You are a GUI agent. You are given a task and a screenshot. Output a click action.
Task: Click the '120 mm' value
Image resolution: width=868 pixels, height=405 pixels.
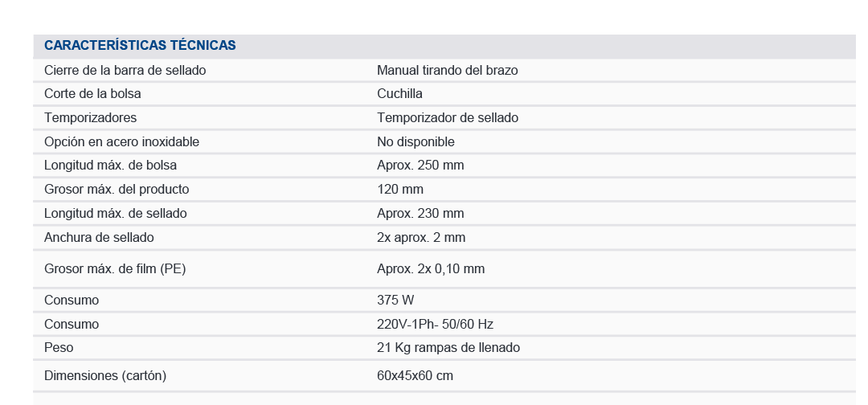399,190
